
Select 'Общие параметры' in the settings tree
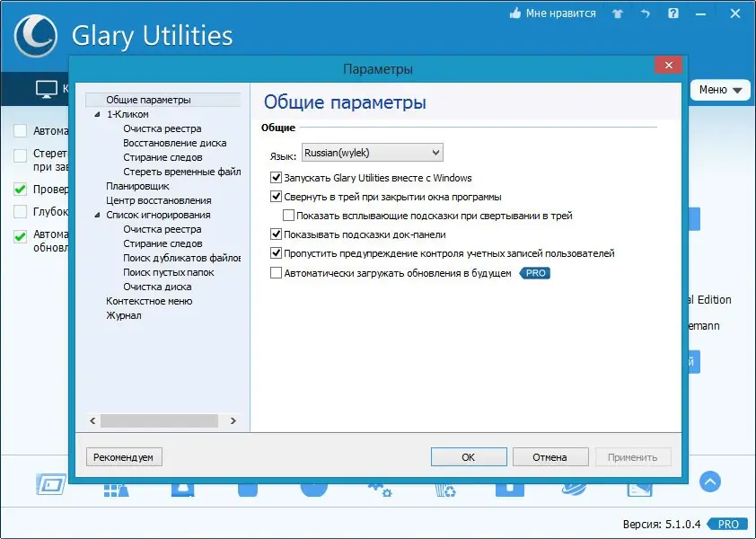[148, 100]
